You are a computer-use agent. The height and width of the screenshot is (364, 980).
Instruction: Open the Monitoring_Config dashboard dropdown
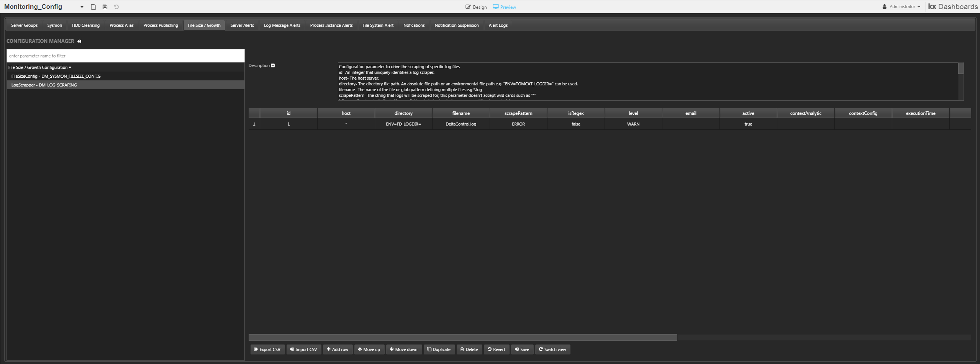(x=82, y=7)
